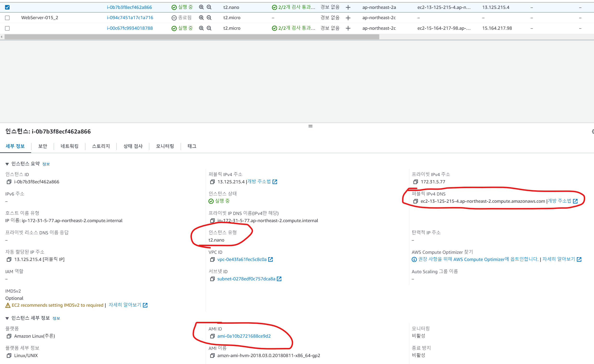Screen dimensions: 594x364
Task: Copy the subnet ID value
Action: pos(212,279)
